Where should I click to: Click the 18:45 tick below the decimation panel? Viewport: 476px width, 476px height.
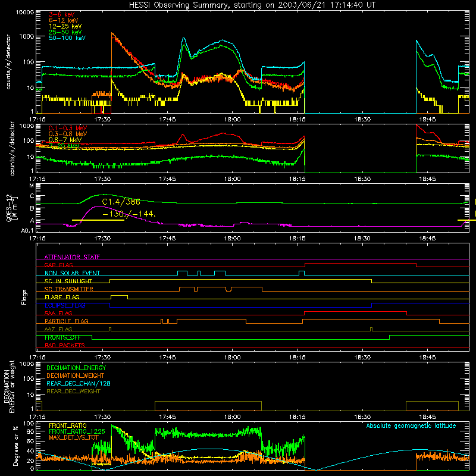pyautogui.click(x=427, y=417)
